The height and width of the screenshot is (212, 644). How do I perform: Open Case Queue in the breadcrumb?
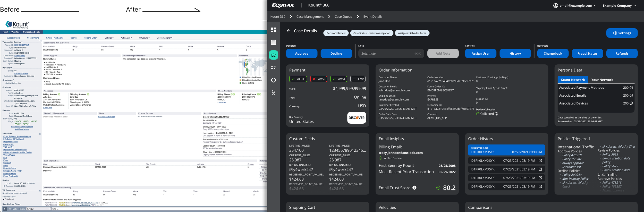pyautogui.click(x=343, y=16)
